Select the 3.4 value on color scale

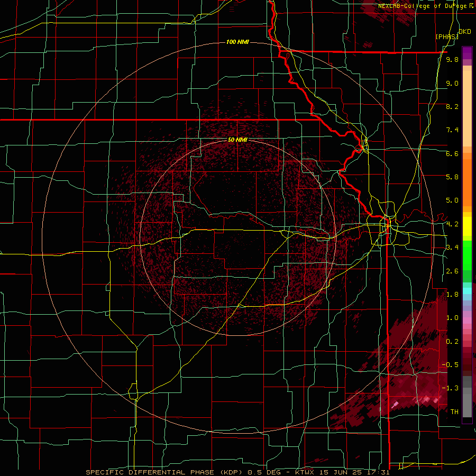click(x=452, y=248)
